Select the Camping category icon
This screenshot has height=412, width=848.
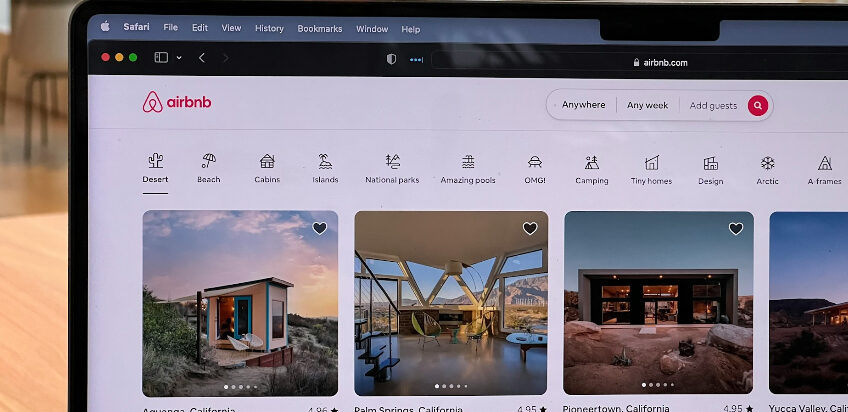(592, 162)
